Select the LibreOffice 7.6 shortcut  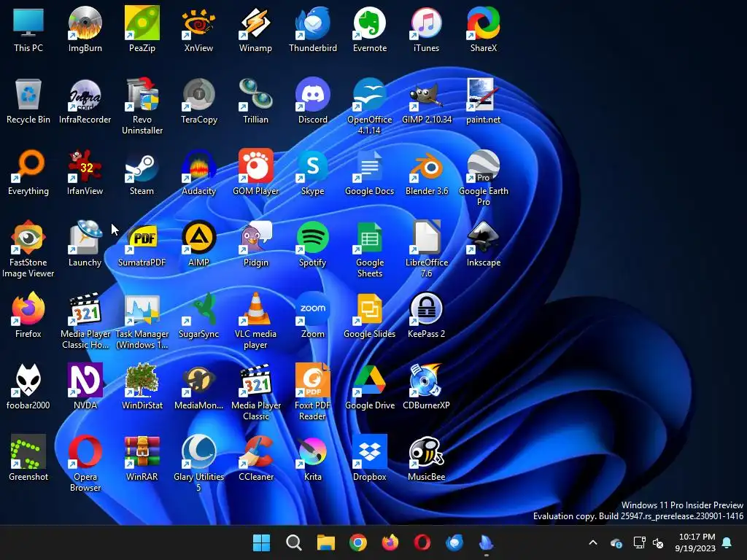pyautogui.click(x=426, y=237)
